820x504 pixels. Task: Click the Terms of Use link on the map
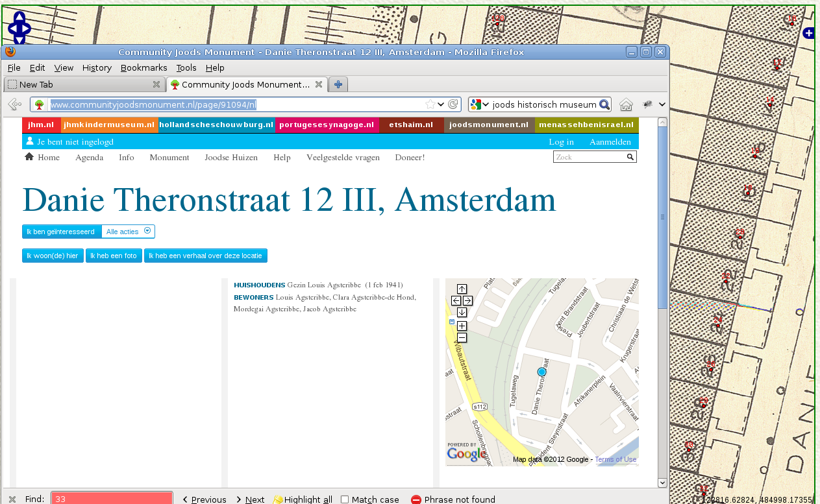(x=615, y=459)
